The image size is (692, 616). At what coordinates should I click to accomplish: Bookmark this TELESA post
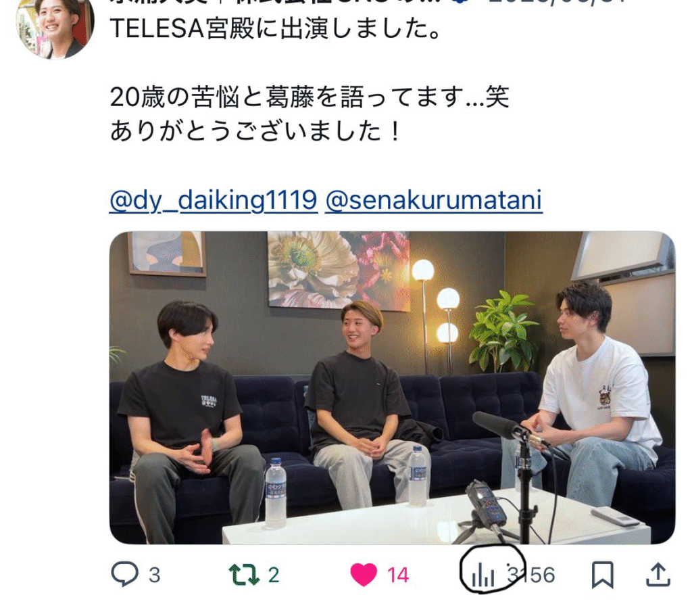[x=602, y=575]
